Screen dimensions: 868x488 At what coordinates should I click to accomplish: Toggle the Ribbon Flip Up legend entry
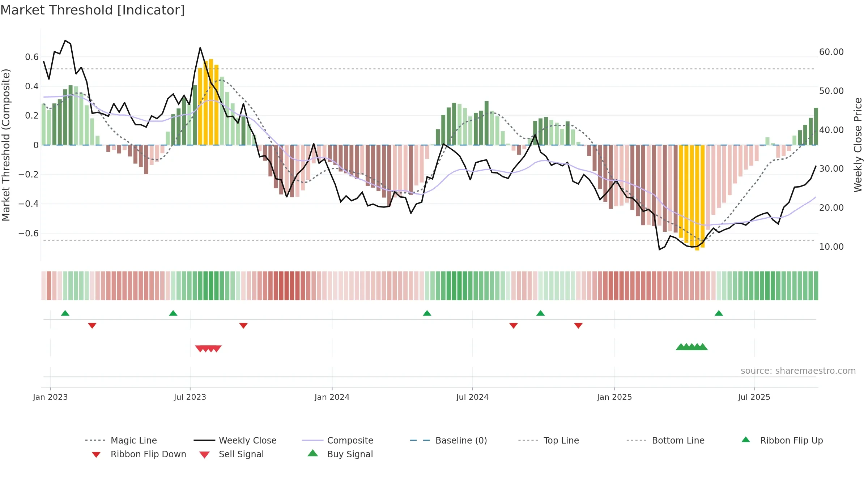(x=782, y=440)
